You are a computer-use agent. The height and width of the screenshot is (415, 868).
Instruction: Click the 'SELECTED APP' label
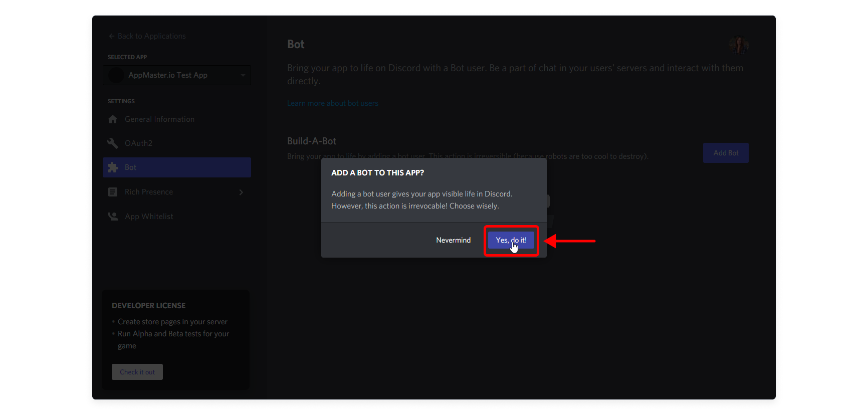(x=127, y=57)
